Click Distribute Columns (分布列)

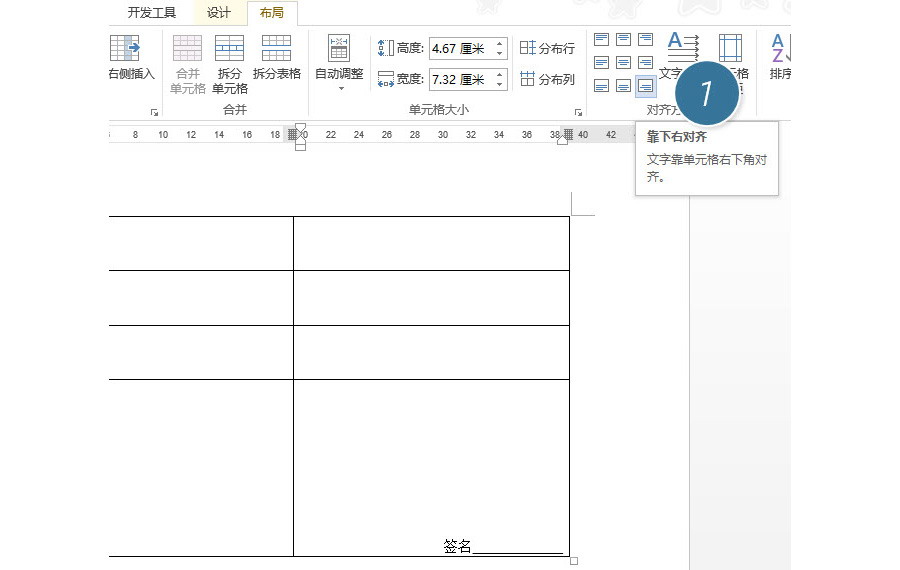point(547,79)
